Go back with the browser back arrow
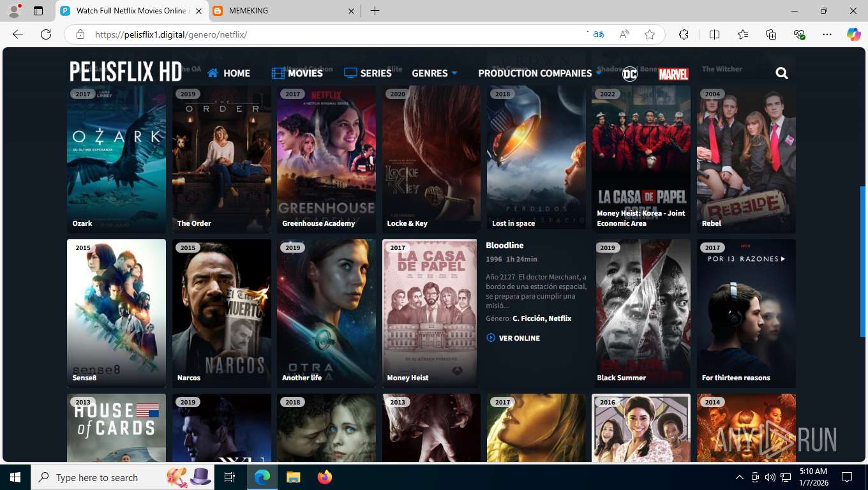This screenshot has height=490, width=868. tap(18, 34)
